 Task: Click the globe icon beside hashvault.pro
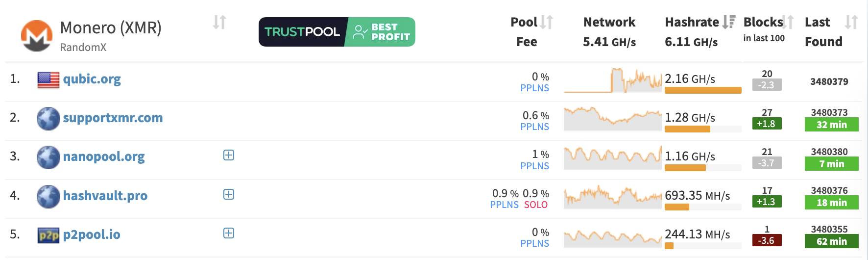(x=48, y=196)
